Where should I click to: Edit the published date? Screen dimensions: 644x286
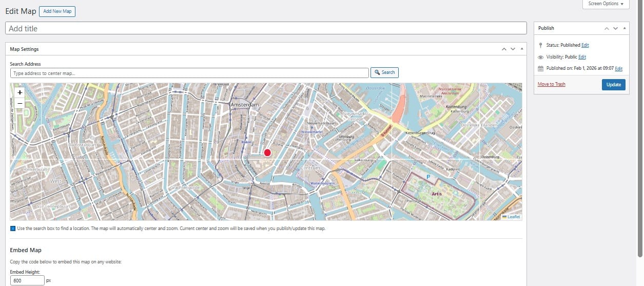[x=618, y=68]
